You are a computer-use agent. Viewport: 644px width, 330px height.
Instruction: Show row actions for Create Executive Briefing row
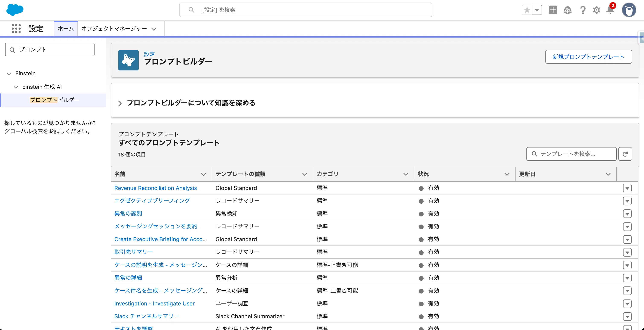coord(627,239)
